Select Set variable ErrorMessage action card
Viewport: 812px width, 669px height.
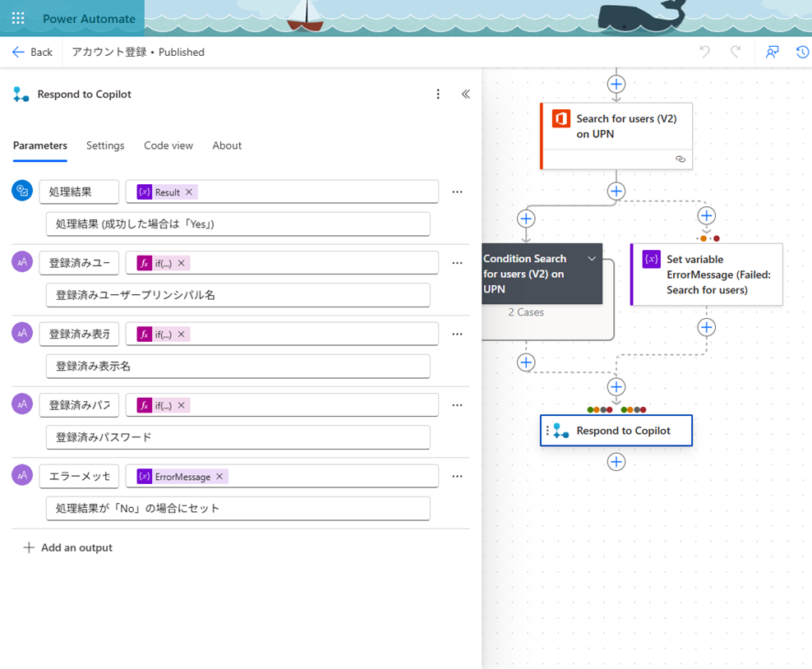pyautogui.click(x=707, y=275)
